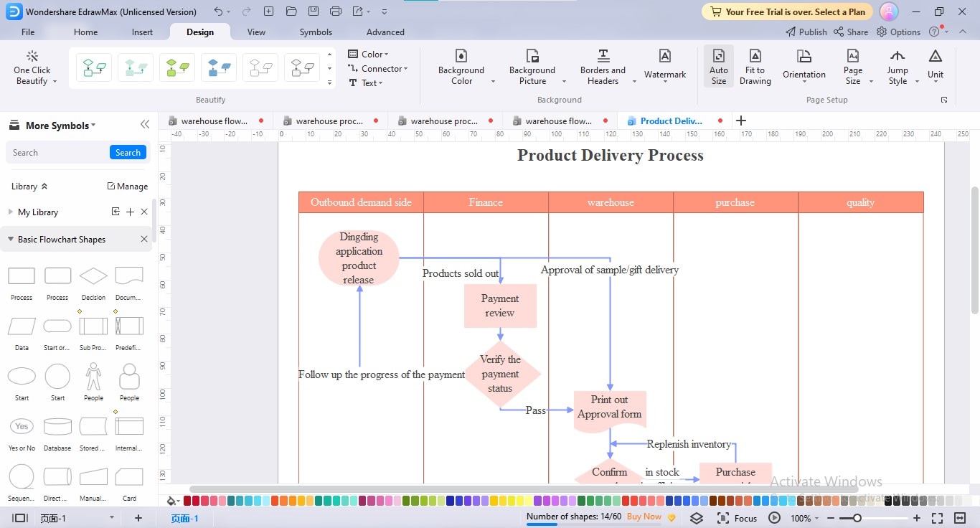
Task: Select the blue beautify theme style
Action: click(219, 68)
